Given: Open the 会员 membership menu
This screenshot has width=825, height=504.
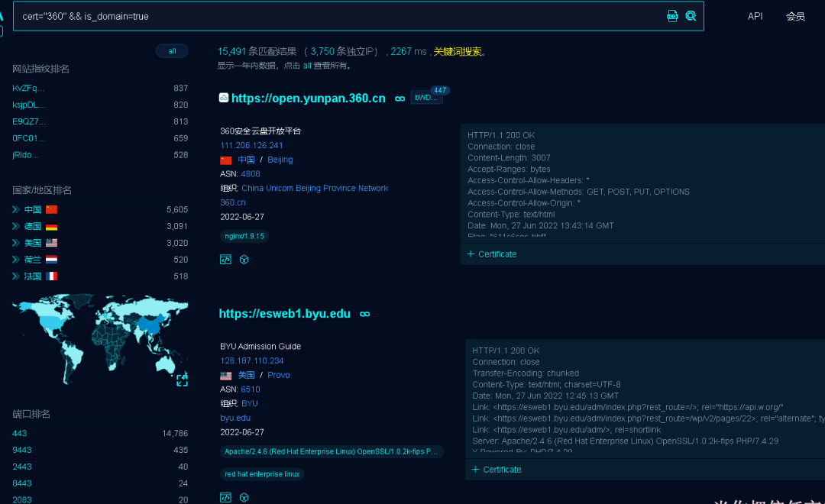Looking at the screenshot, I should point(795,16).
